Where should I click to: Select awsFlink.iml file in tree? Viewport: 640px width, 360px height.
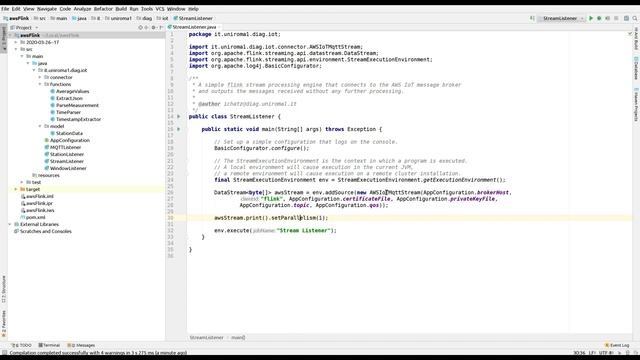pos(40,196)
